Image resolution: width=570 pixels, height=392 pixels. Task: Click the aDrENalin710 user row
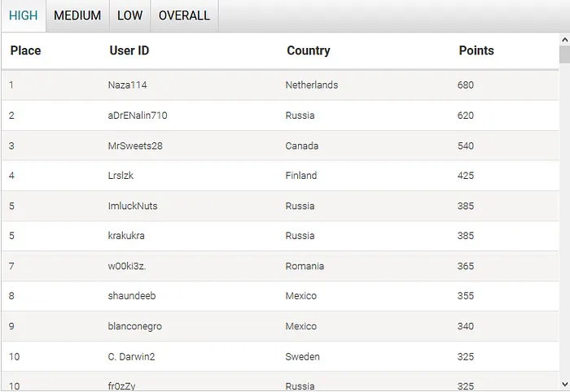tap(137, 115)
